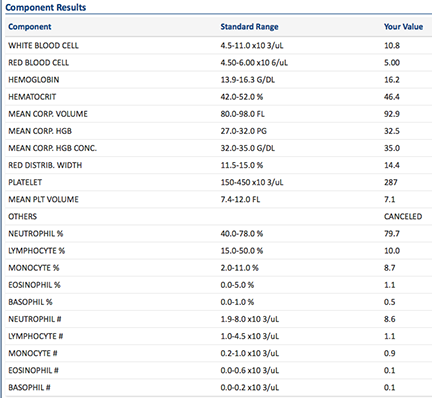
Task: Click the range 1.0-4.5 x10 3/uL
Action: click(250, 336)
